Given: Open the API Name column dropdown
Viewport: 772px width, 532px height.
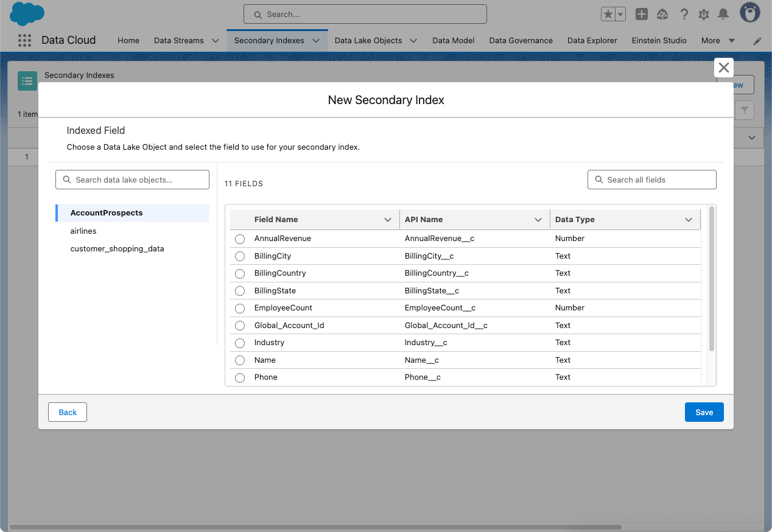Looking at the screenshot, I should point(538,220).
